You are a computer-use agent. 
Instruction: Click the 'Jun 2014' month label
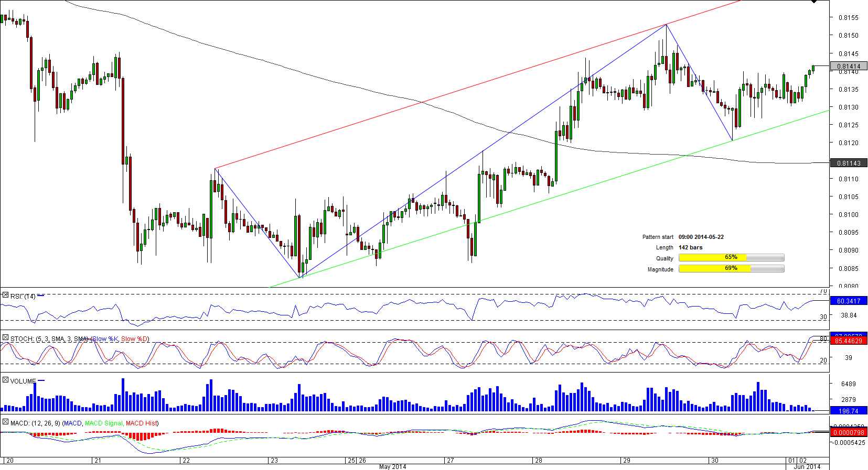pos(807,467)
